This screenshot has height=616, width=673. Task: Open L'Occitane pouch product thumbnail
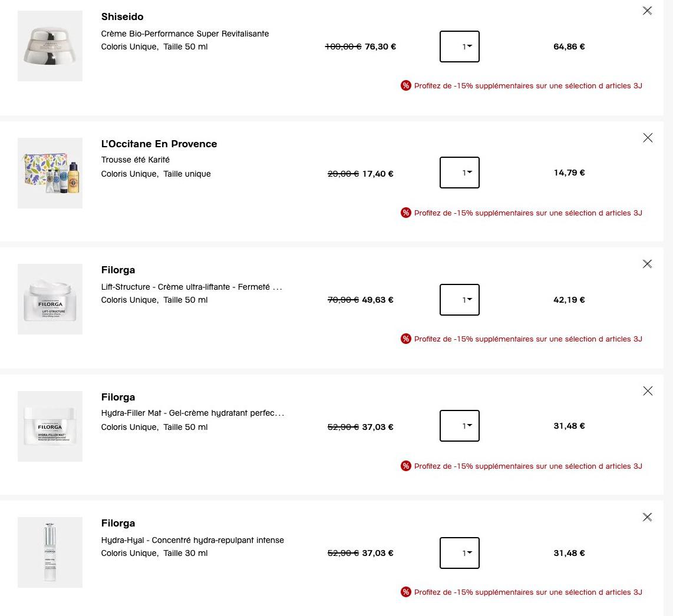click(50, 173)
